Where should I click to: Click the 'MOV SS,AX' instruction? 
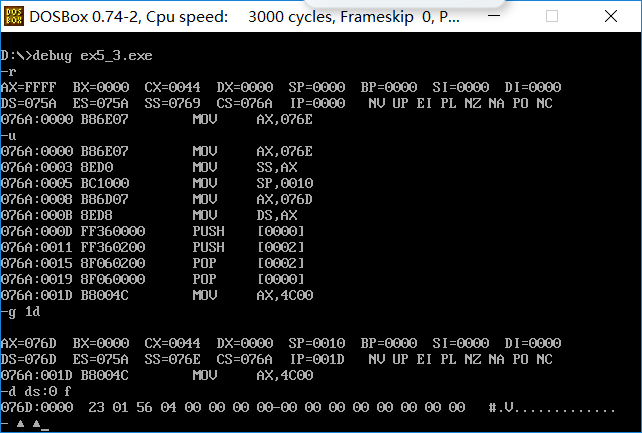click(x=245, y=167)
